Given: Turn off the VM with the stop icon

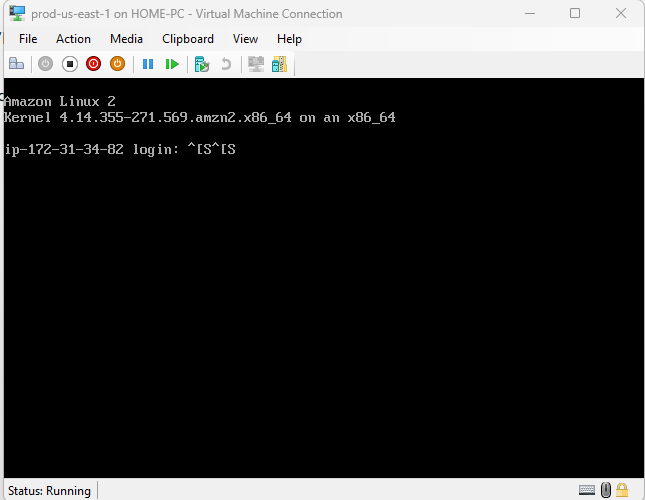Looking at the screenshot, I should tap(69, 64).
